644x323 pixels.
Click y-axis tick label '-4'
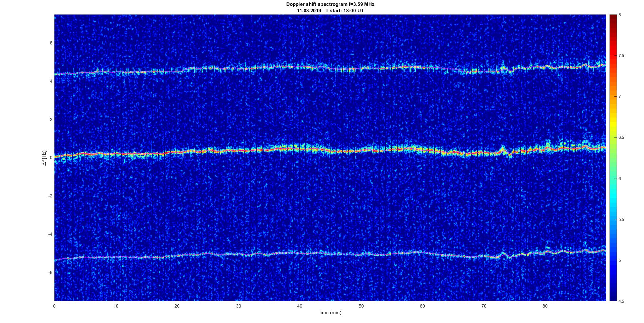coord(51,234)
